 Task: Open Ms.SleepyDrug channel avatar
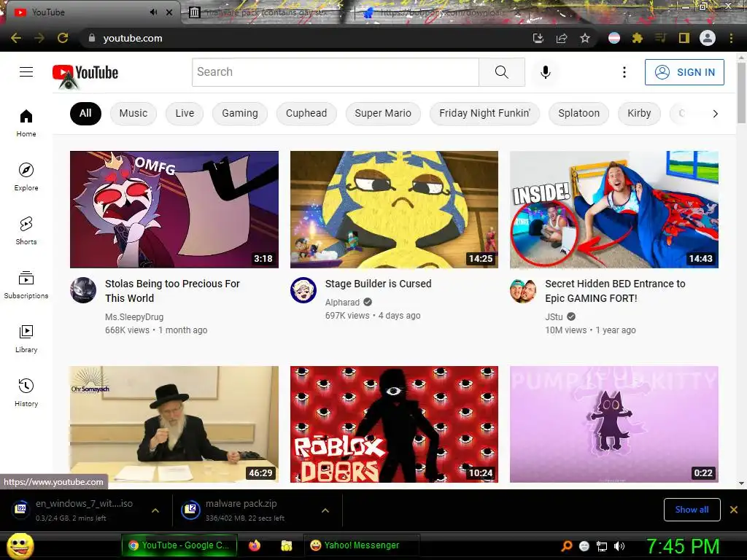click(x=83, y=290)
